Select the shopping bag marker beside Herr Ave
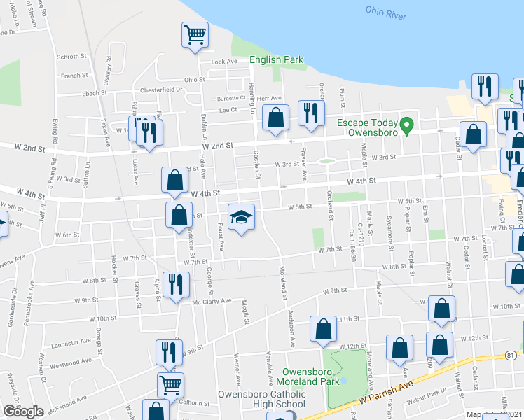Image resolution: width=524 pixels, height=420 pixels. (276, 118)
